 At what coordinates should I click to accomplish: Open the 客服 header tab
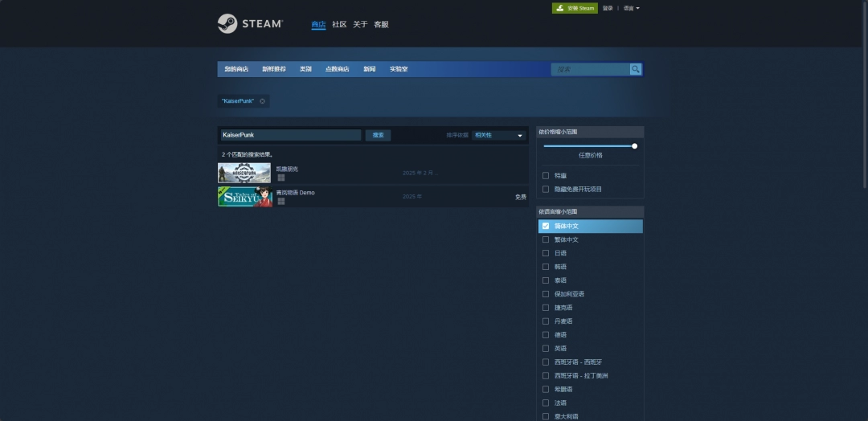tap(382, 24)
